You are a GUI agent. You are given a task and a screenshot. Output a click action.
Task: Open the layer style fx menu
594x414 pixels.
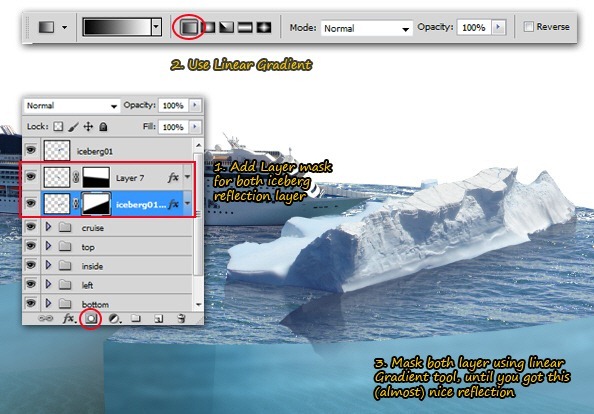tap(69, 319)
